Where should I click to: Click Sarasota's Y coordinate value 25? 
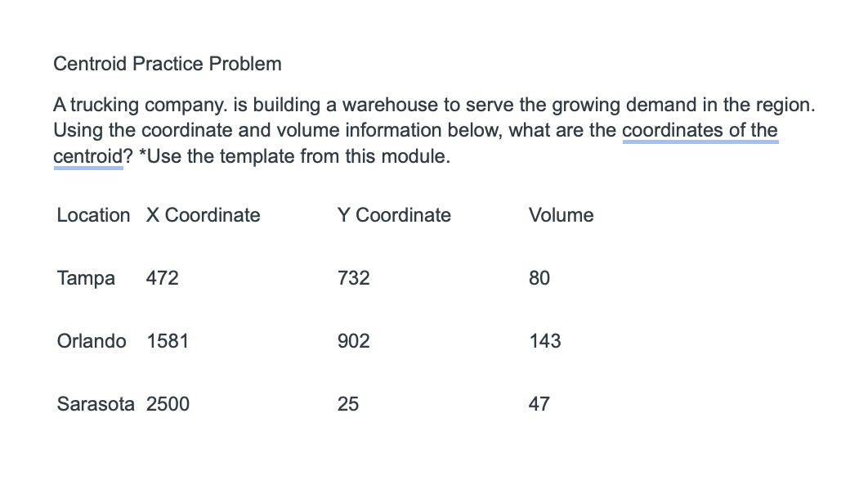(348, 404)
